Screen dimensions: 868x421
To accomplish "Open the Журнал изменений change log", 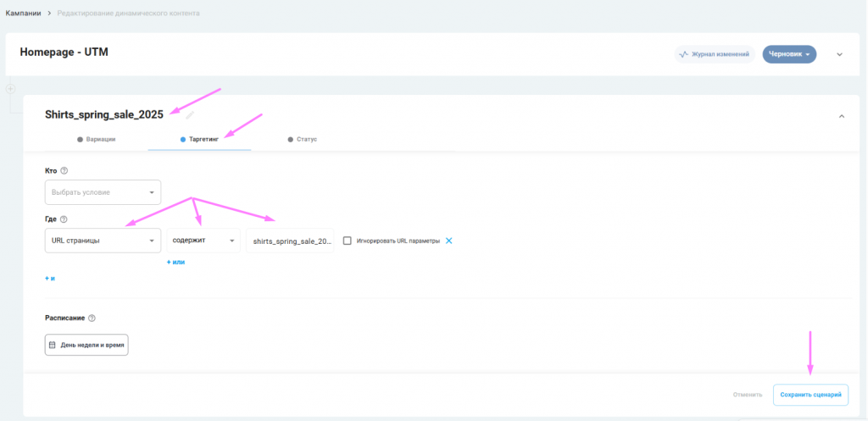I will coord(715,54).
